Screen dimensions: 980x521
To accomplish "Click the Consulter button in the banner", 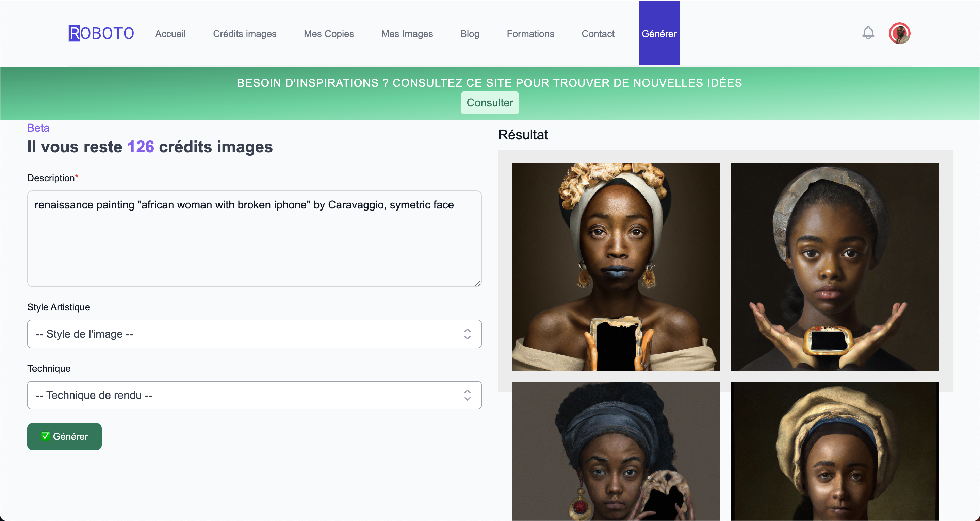I will click(490, 103).
